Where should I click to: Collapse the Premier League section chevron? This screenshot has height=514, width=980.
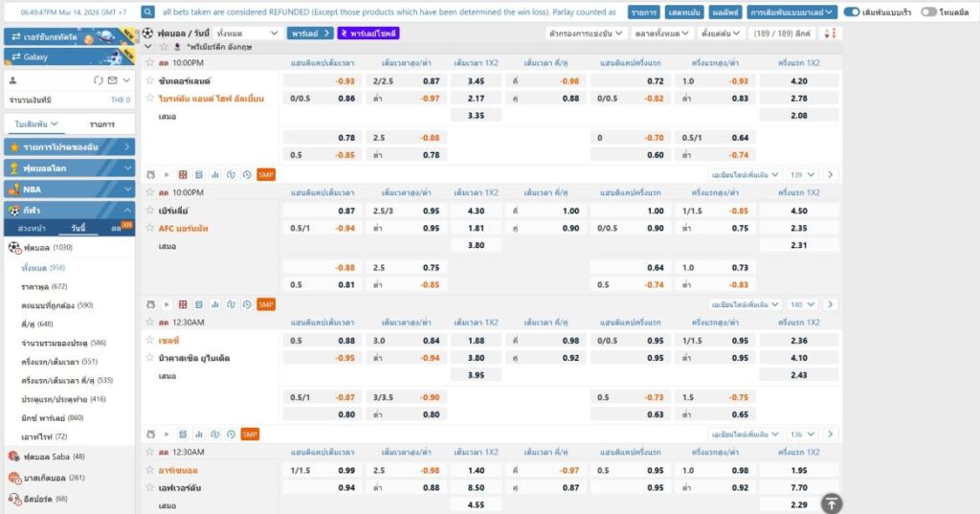point(147,46)
